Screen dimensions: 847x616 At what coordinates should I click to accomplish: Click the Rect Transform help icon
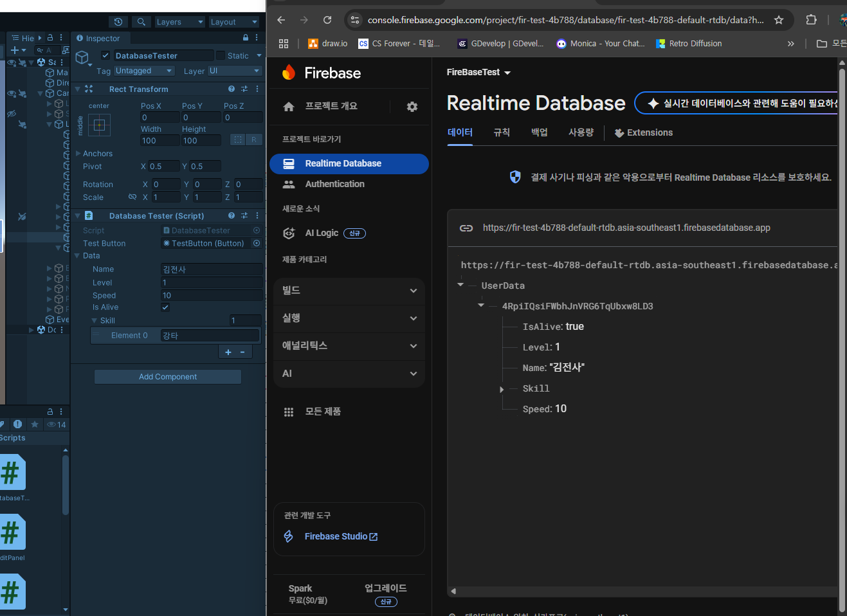coord(232,89)
